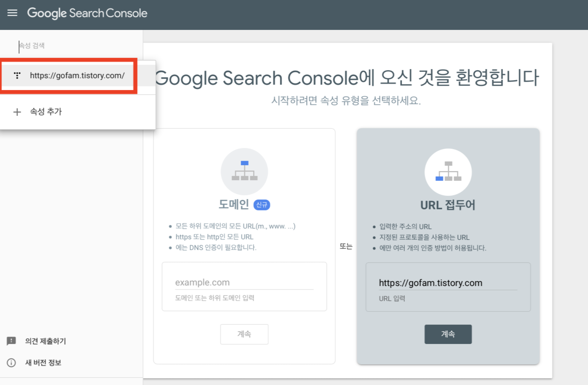Viewport: 588px width, 385px height.
Task: Click the URL 접두어 sitemap icon
Action: point(448,172)
